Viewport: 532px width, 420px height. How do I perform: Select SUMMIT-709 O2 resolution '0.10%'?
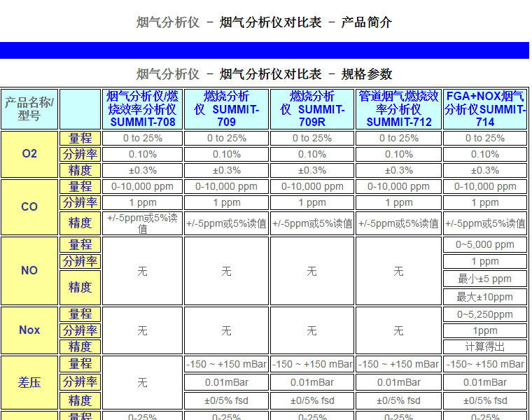tap(226, 155)
